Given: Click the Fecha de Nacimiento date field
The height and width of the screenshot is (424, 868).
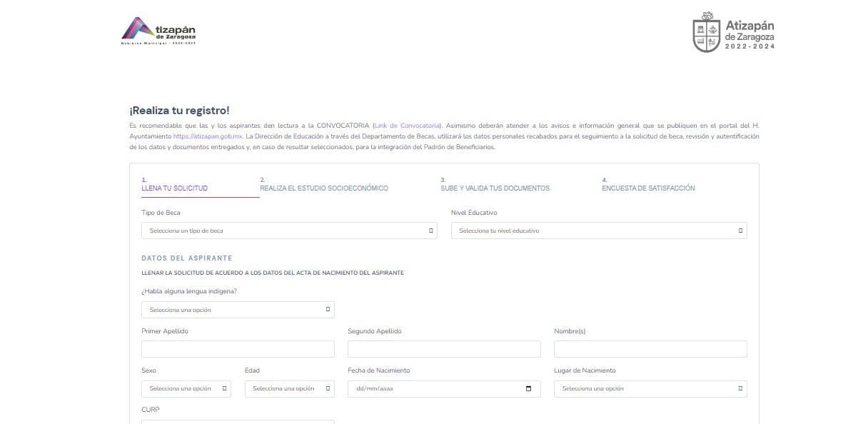Looking at the screenshot, I should (x=444, y=389).
